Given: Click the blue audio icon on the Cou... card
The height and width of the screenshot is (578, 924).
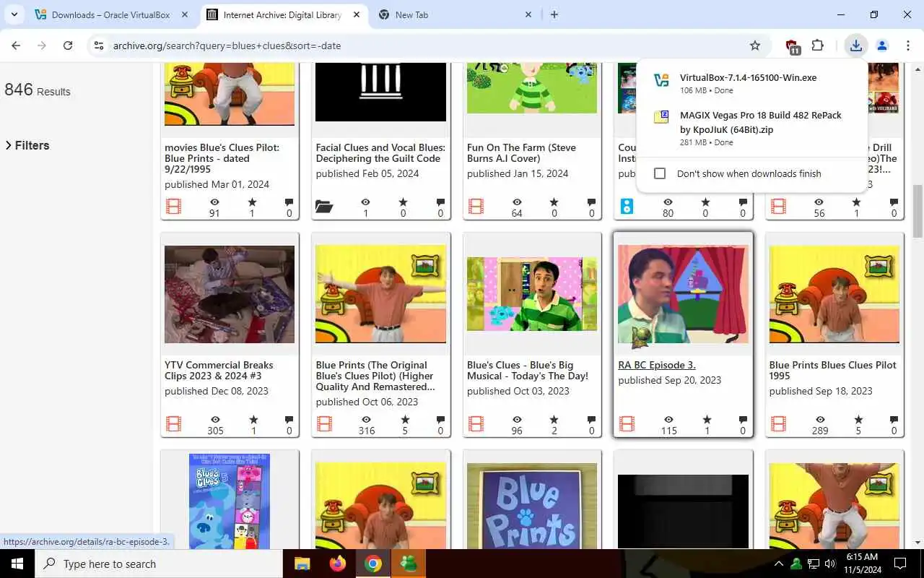Looking at the screenshot, I should [x=627, y=207].
